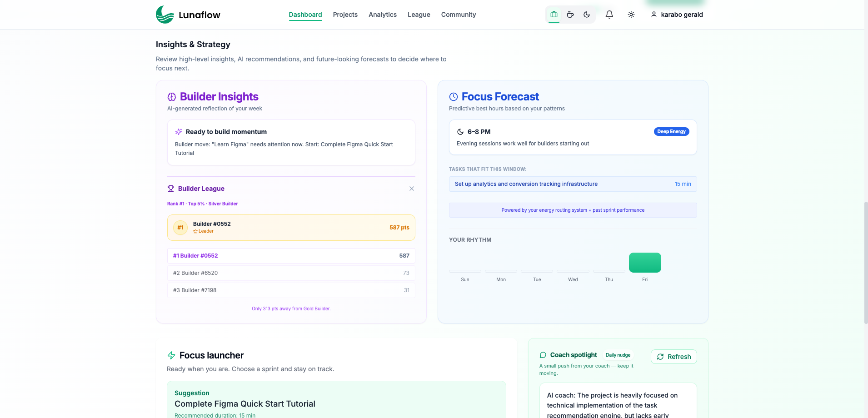The height and width of the screenshot is (418, 868).
Task: Click the Gold Builder progress link
Action: coord(291,308)
